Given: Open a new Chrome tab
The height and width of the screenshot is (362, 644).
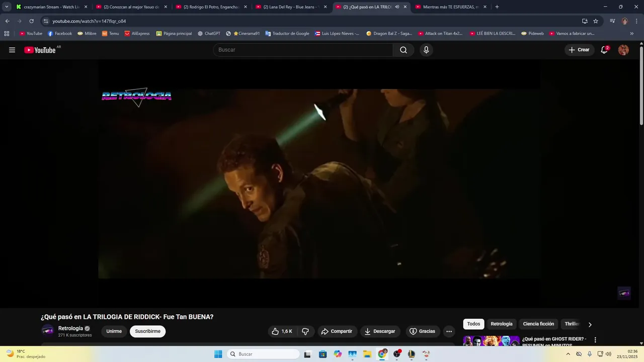Looking at the screenshot, I should (497, 7).
